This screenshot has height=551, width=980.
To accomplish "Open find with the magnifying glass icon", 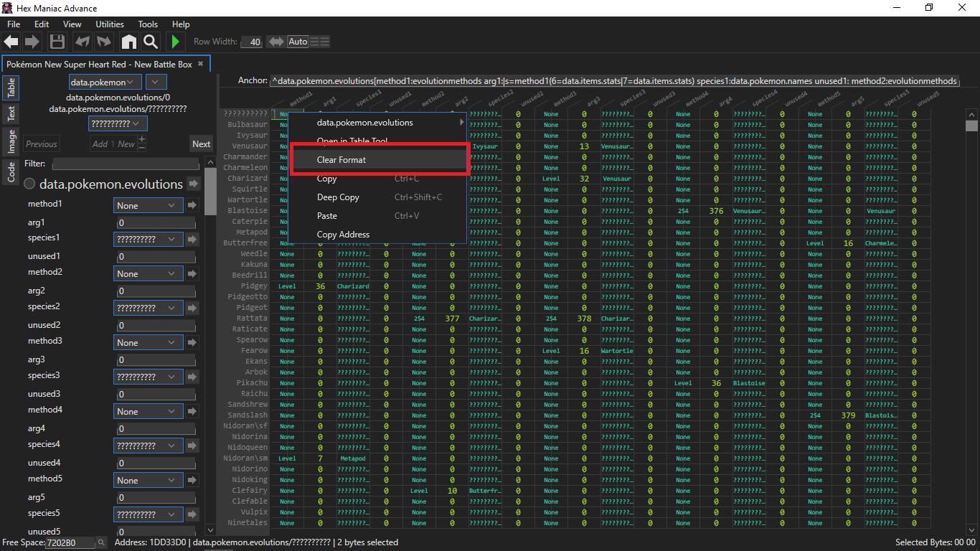I will point(151,42).
